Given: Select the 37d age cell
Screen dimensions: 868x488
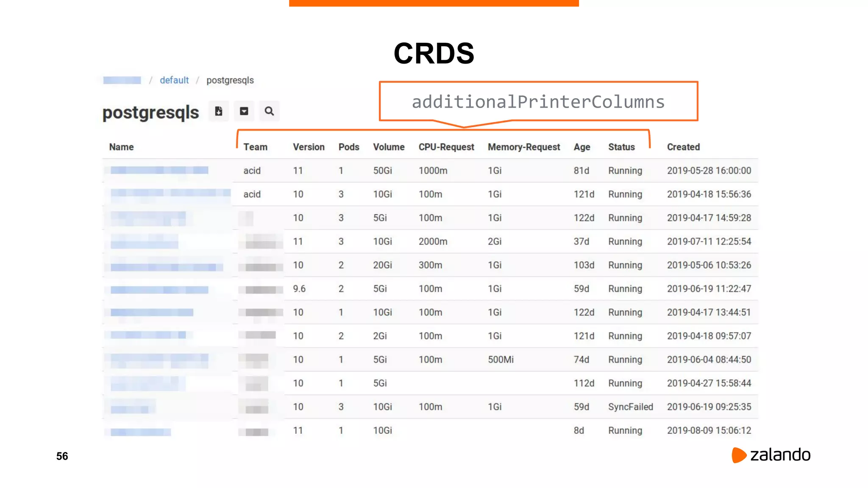Looking at the screenshot, I should [x=581, y=241].
